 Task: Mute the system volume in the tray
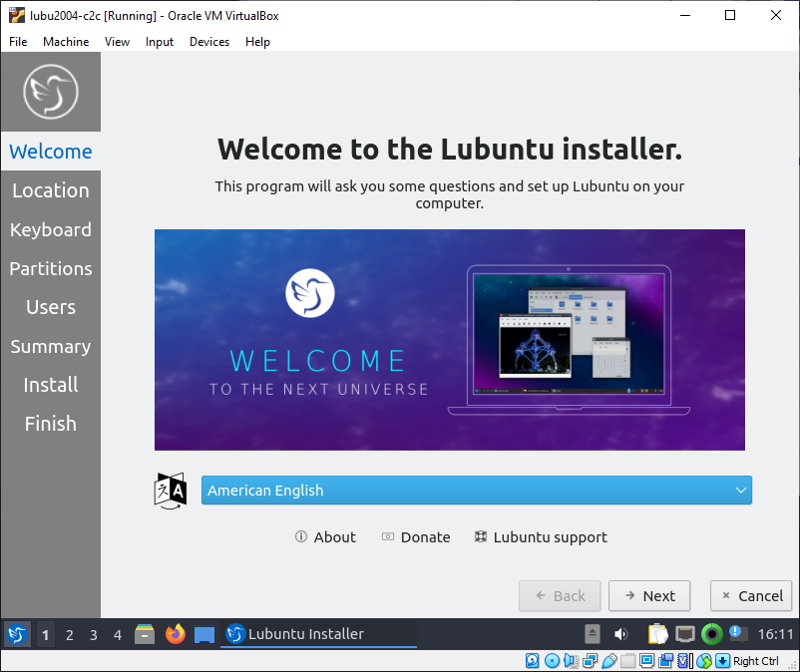click(x=622, y=633)
